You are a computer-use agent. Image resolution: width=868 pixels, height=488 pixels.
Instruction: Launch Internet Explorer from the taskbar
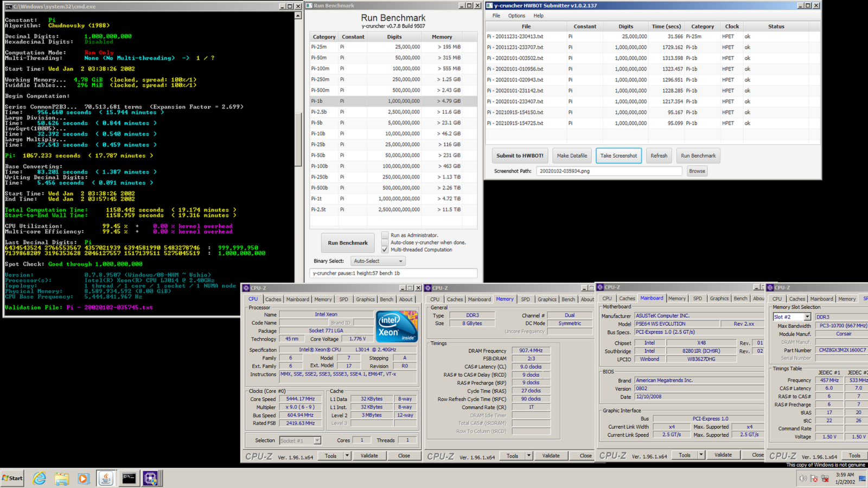[40, 478]
